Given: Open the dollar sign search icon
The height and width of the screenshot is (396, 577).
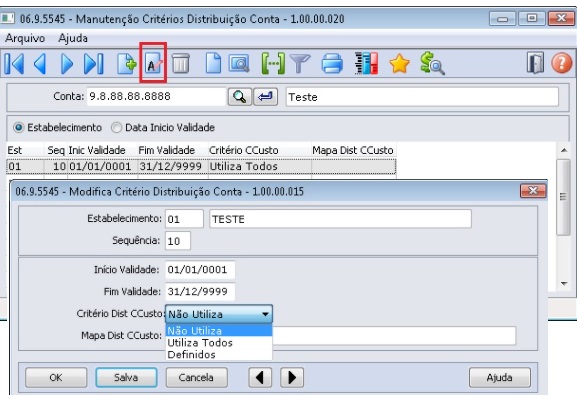Looking at the screenshot, I should [x=432, y=63].
